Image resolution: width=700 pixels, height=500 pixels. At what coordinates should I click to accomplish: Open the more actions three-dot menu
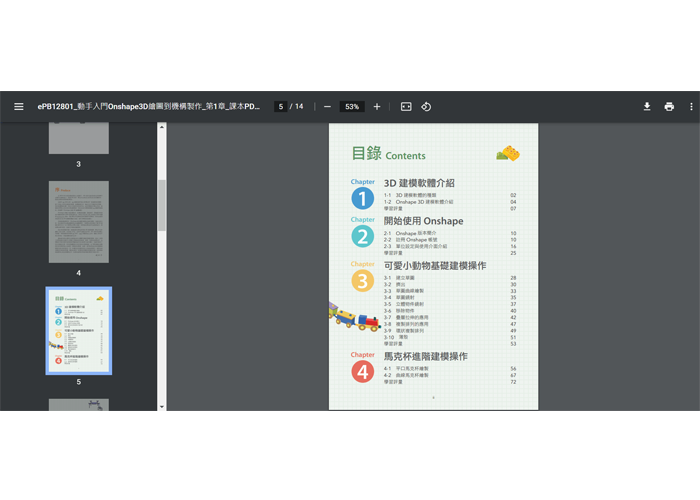click(691, 107)
